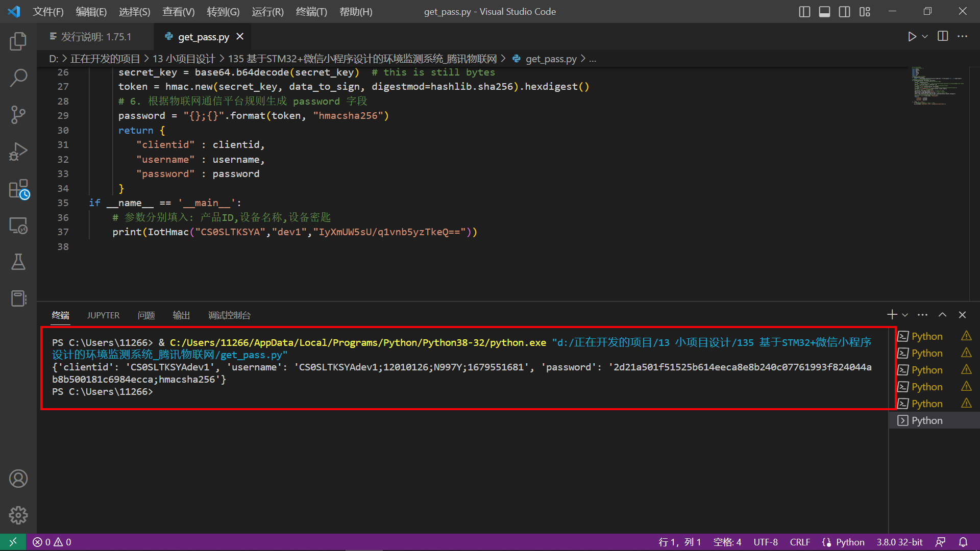Click the Accounts icon

click(x=18, y=479)
